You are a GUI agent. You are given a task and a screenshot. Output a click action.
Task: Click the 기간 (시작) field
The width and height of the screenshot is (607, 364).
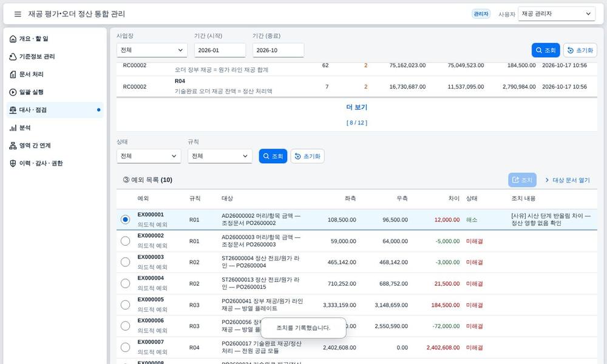click(220, 50)
